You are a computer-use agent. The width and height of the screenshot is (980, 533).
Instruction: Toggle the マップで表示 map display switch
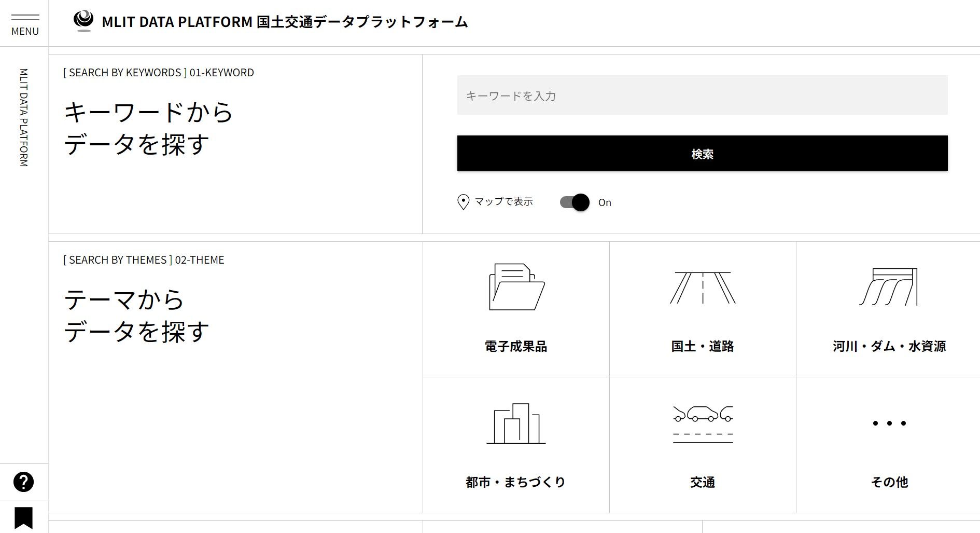[575, 202]
